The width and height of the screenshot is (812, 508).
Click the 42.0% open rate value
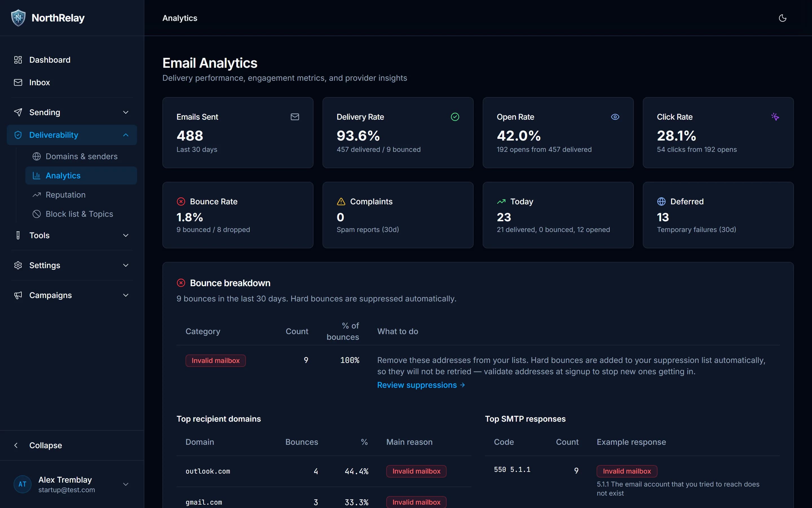[x=518, y=135]
